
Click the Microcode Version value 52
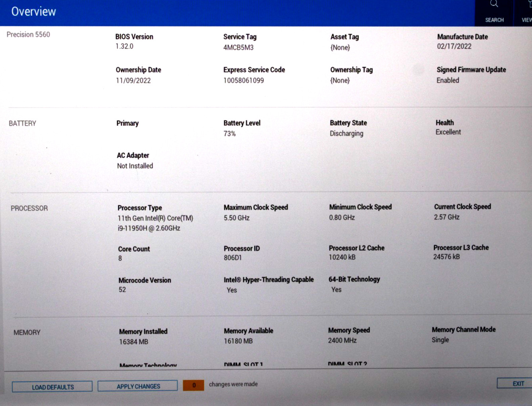pyautogui.click(x=122, y=290)
